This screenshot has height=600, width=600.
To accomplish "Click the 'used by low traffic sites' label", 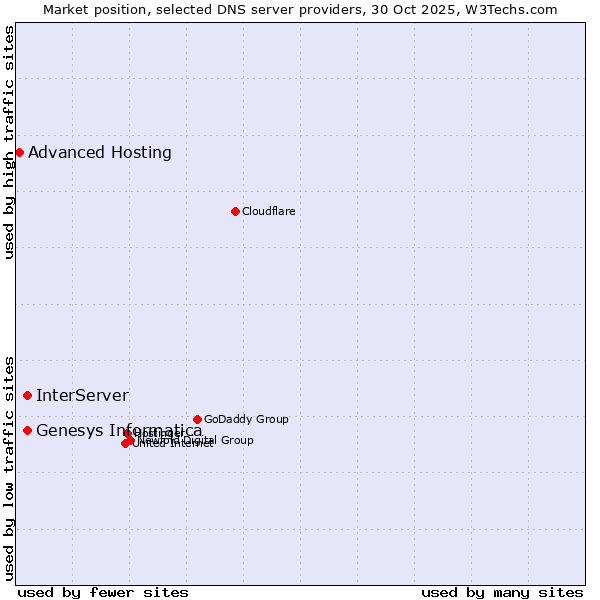I will click(x=9, y=467).
